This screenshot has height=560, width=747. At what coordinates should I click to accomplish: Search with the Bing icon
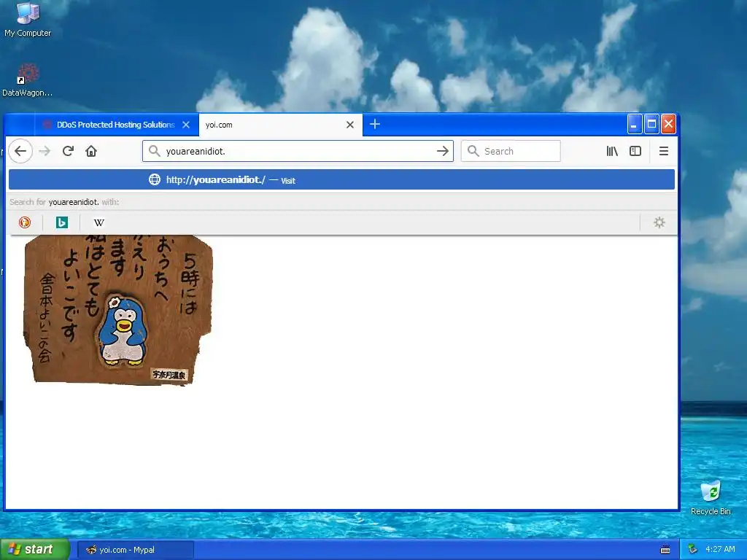click(62, 222)
